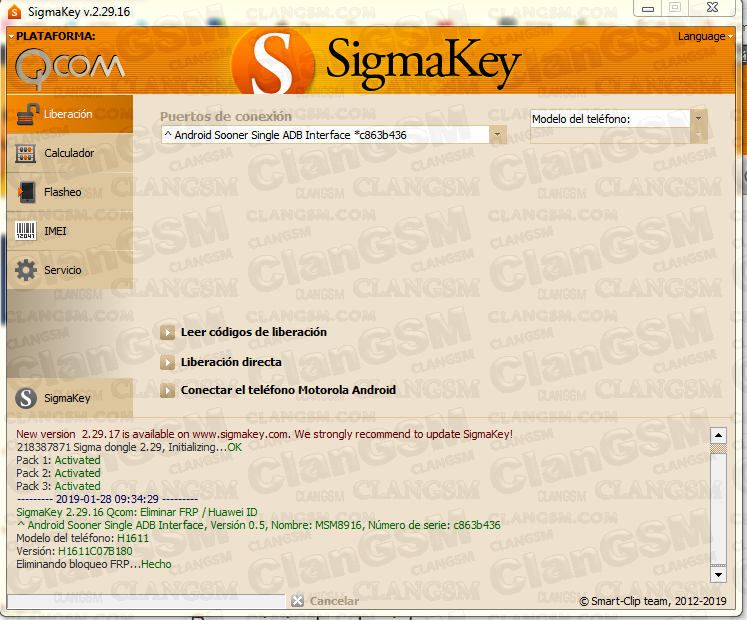
Task: Click the 'Modelo del teléfono: H1611' log line
Action: point(82,539)
